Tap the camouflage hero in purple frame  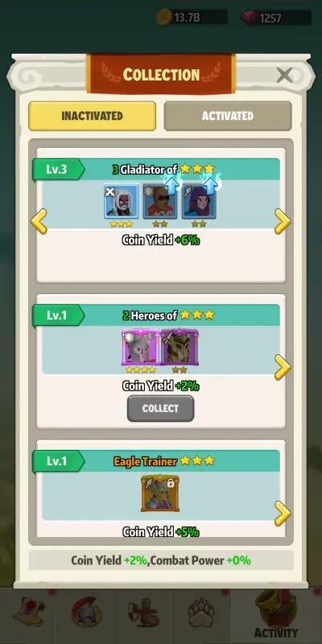coord(180,348)
